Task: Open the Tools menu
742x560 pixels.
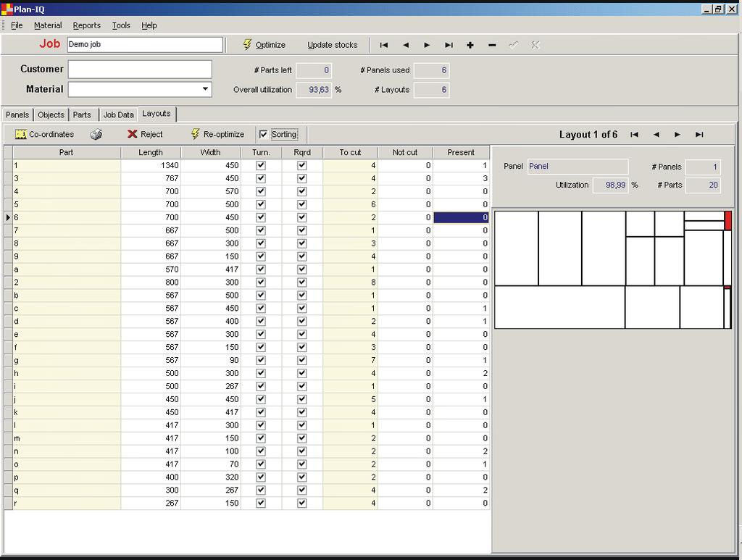Action: point(121,25)
